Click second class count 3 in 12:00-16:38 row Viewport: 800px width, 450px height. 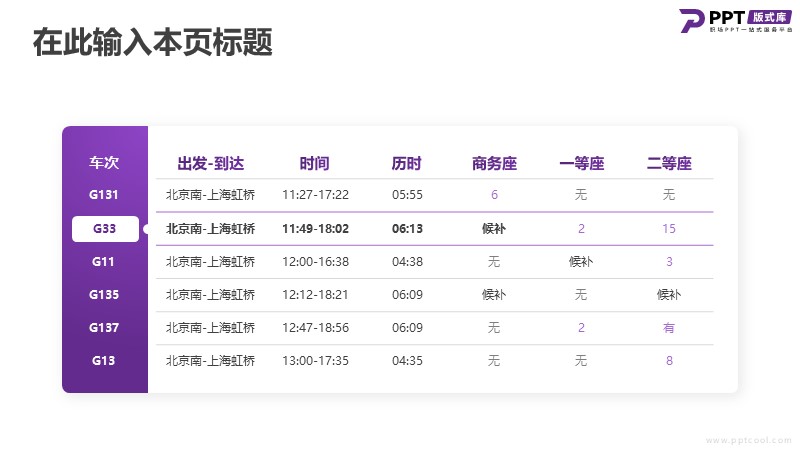pos(669,262)
